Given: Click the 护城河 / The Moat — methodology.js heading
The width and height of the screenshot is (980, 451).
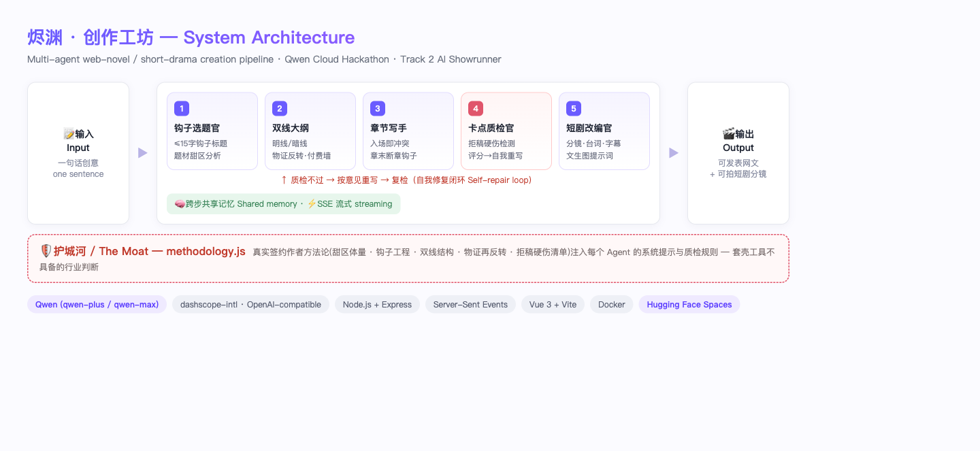Looking at the screenshot, I should [x=143, y=251].
